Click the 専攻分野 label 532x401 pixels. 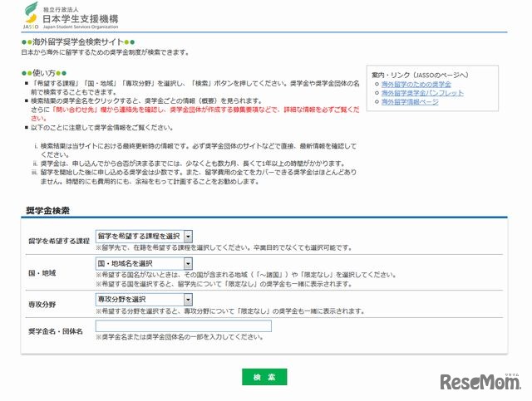click(42, 304)
